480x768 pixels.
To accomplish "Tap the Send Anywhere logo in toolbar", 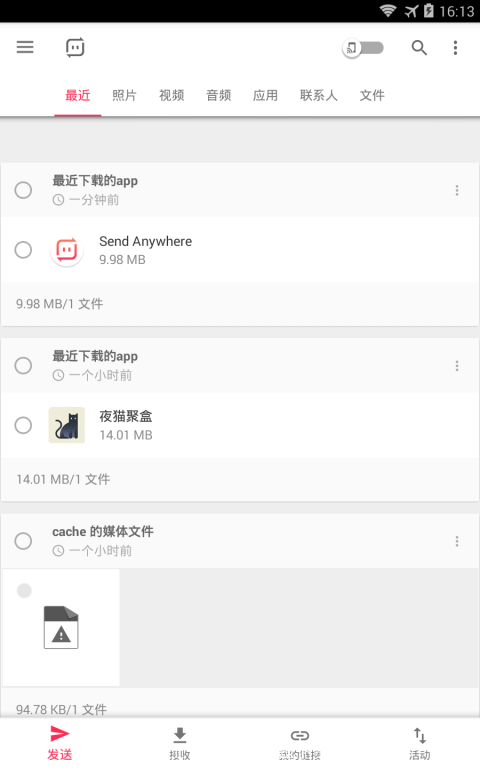I will pos(75,47).
